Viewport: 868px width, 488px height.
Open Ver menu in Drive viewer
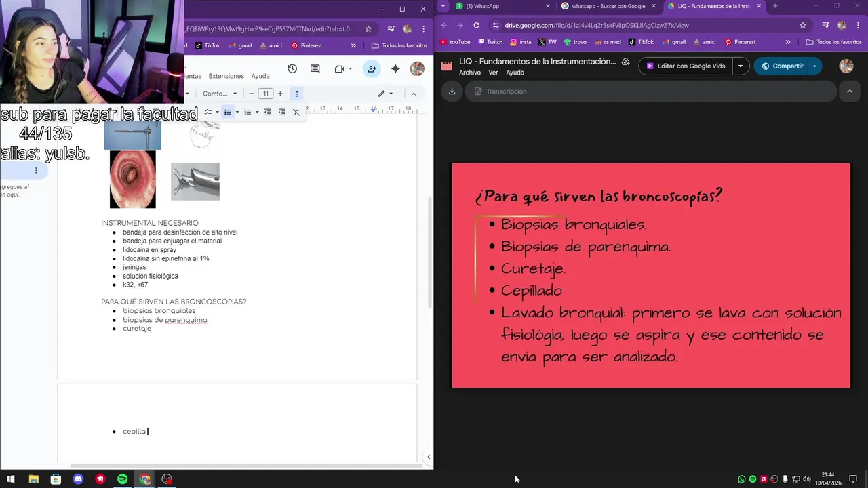[x=493, y=73]
